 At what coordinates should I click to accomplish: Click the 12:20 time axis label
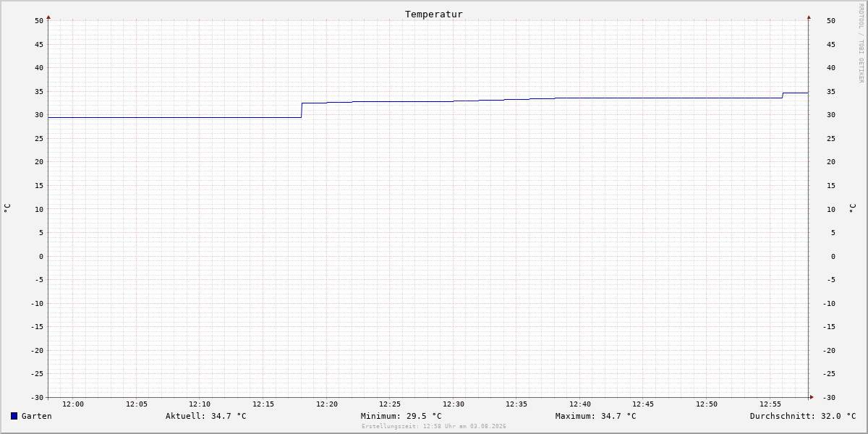[327, 404]
